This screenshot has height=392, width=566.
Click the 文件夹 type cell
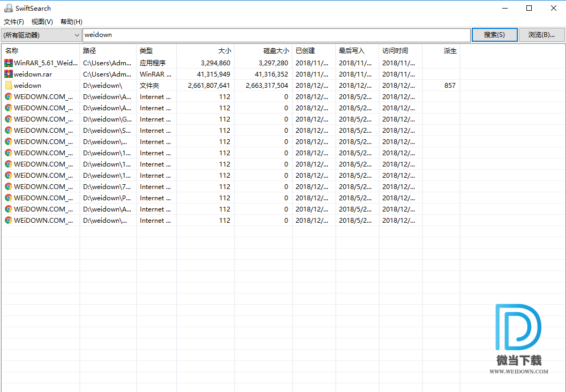(149, 86)
